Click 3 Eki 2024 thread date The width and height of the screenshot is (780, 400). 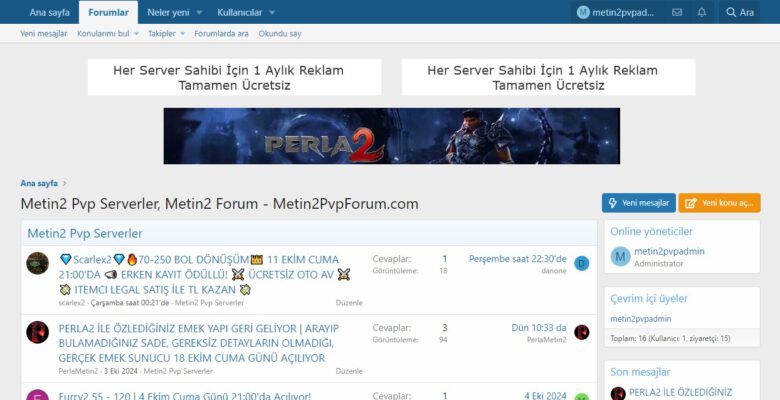121,371
